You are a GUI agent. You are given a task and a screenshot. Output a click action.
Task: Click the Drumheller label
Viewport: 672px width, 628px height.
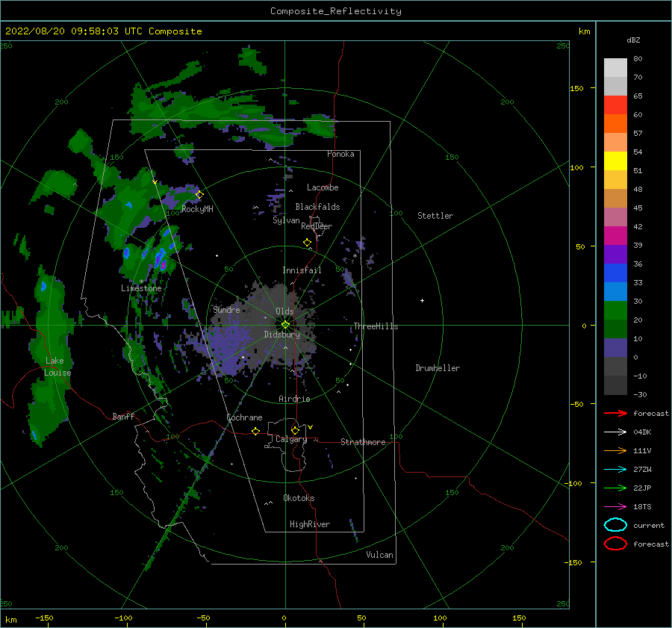pyautogui.click(x=438, y=368)
